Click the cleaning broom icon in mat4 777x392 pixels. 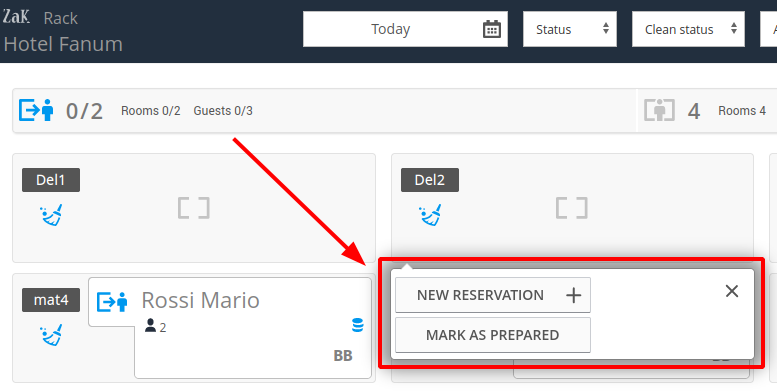pyautogui.click(x=52, y=335)
